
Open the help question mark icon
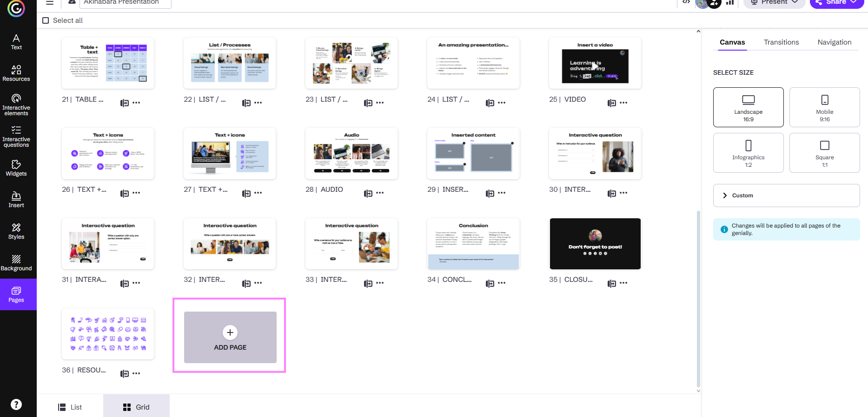tap(16, 404)
